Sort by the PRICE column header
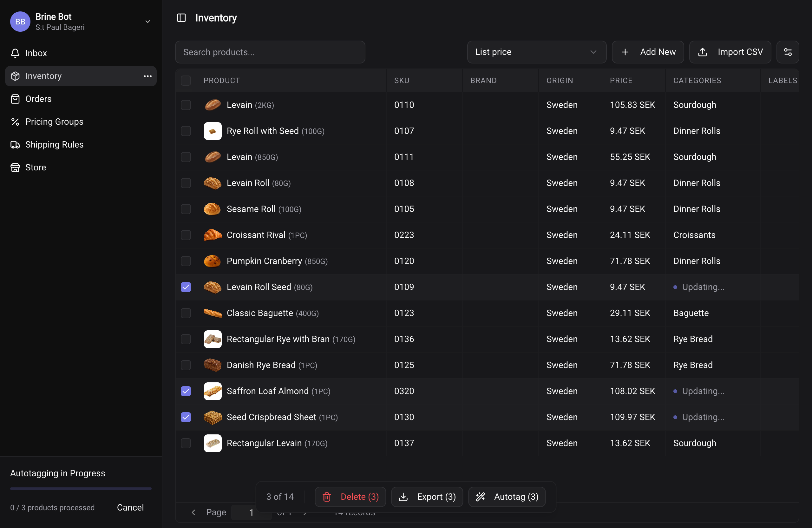The width and height of the screenshot is (812, 528). [621, 81]
